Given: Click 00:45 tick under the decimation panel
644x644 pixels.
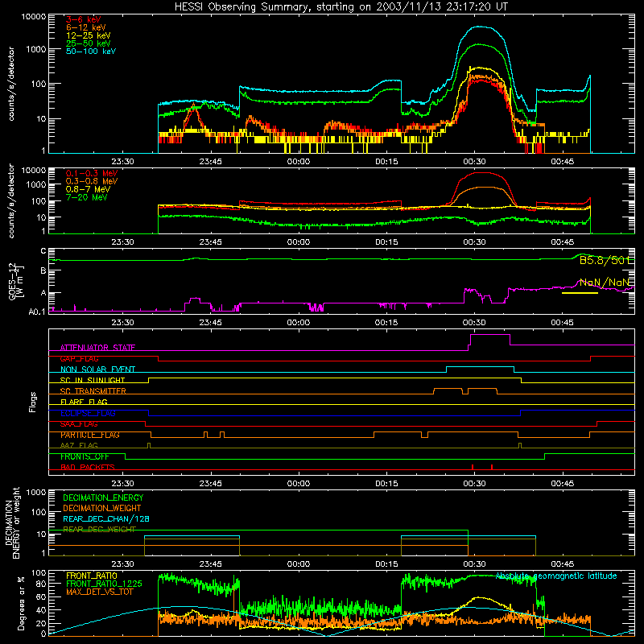Looking at the screenshot, I should (562, 564).
